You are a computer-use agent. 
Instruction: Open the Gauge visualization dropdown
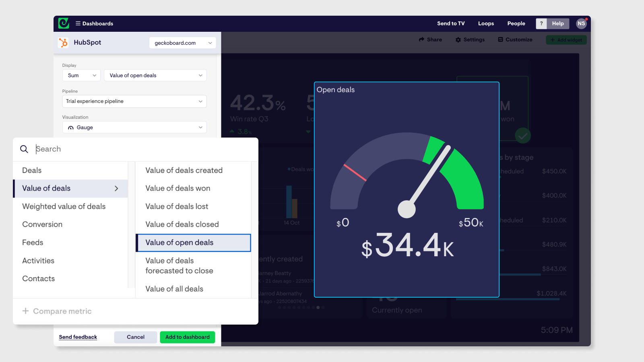point(134,128)
